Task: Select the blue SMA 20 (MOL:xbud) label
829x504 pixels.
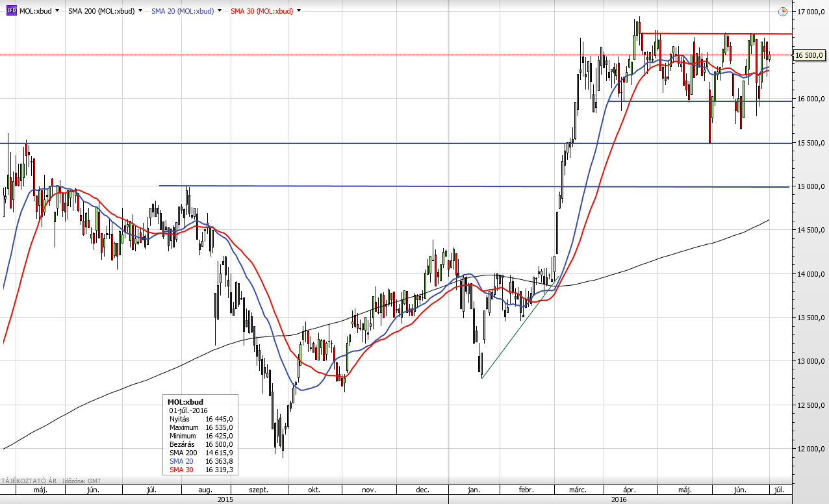Action: (x=183, y=11)
